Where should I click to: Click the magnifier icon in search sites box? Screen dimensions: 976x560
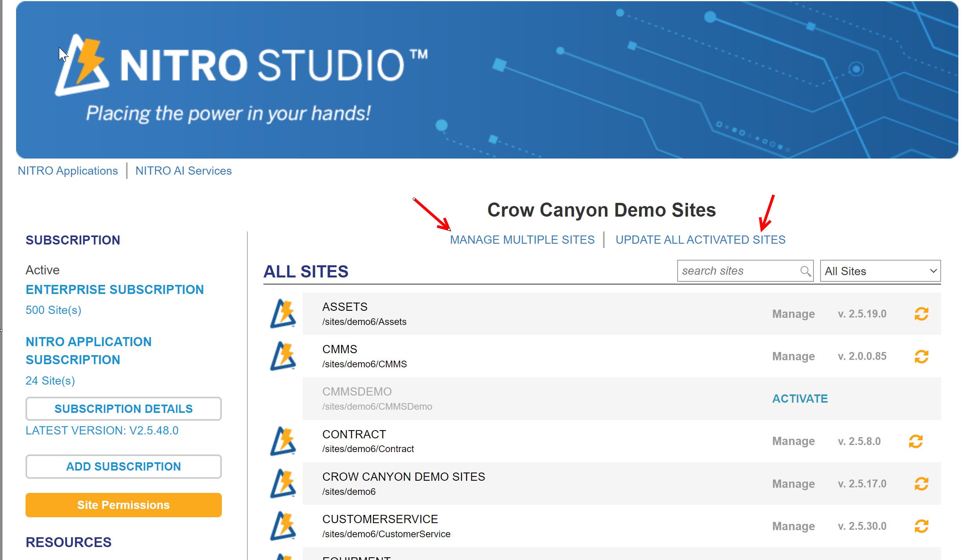pyautogui.click(x=805, y=271)
